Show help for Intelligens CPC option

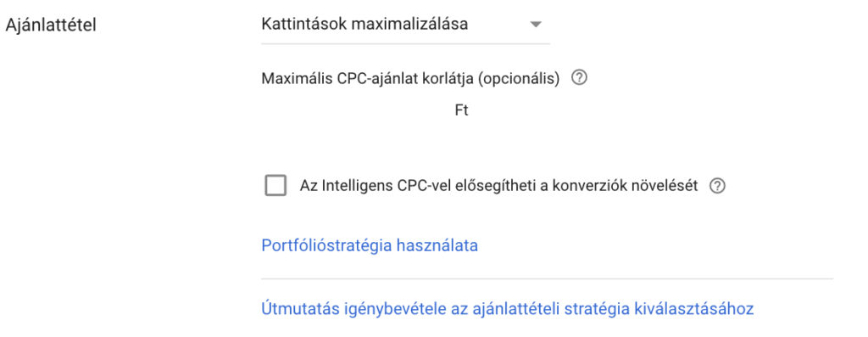(717, 186)
